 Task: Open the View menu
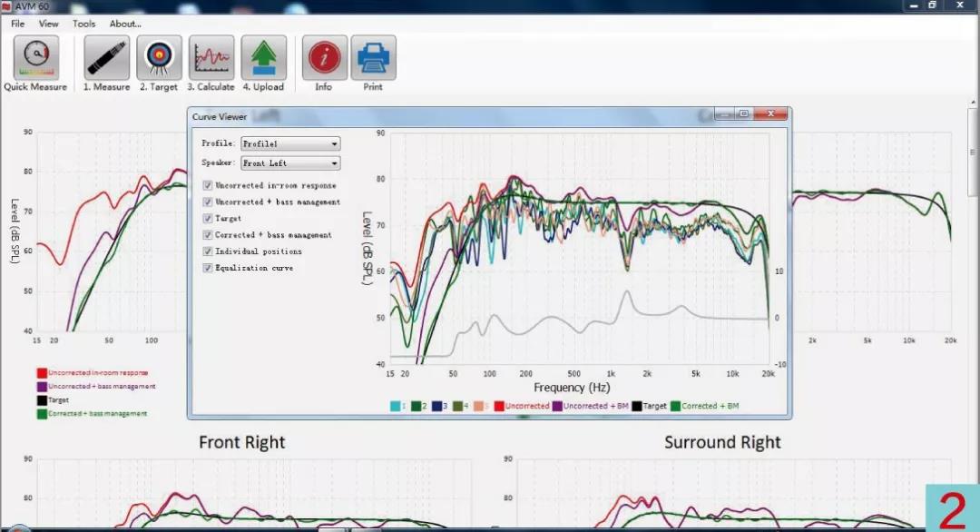click(49, 24)
